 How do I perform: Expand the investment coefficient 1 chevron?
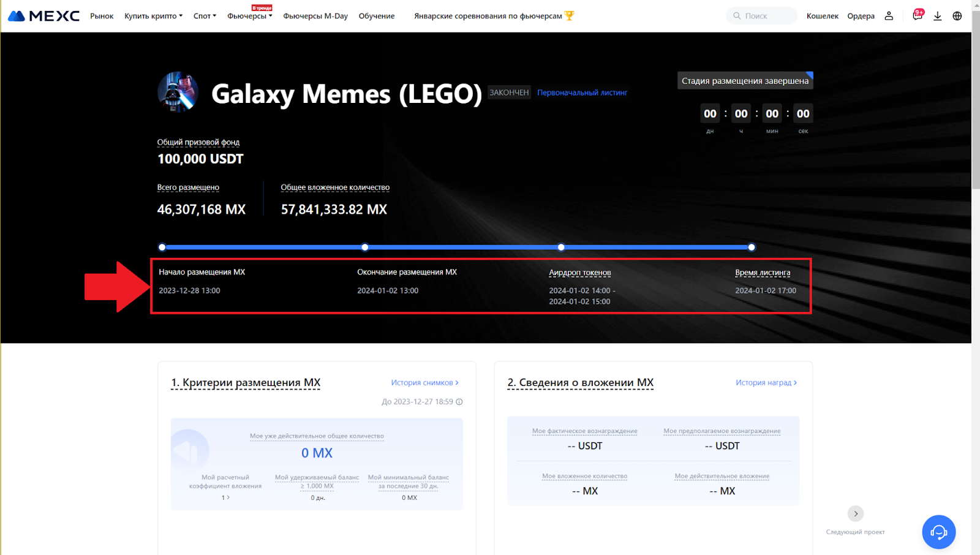(226, 497)
